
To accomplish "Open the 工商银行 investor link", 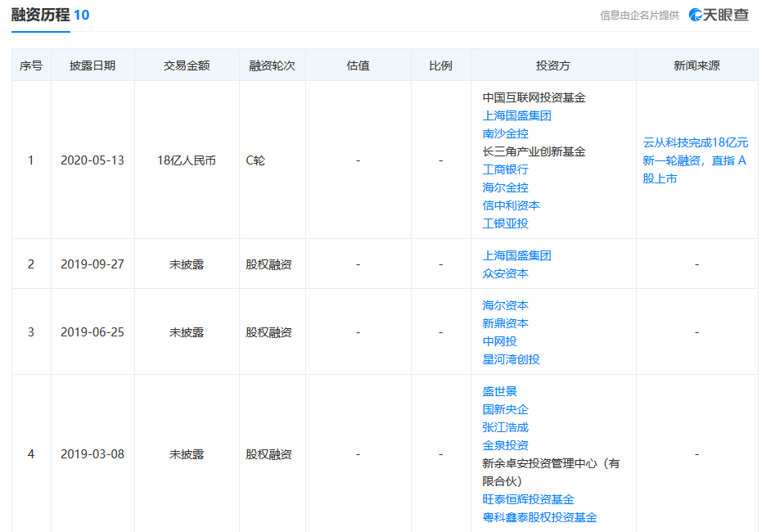I will [506, 169].
